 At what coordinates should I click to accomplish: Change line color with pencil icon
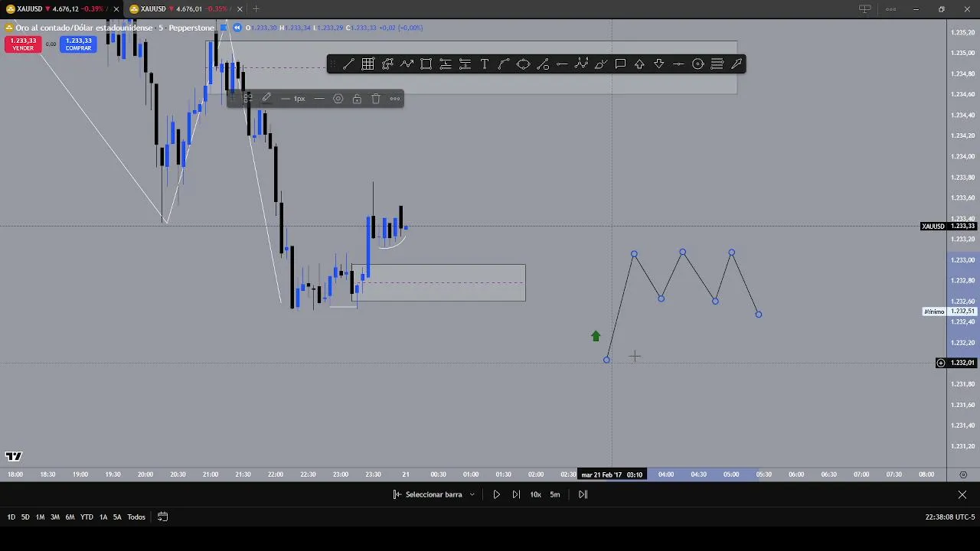[266, 99]
